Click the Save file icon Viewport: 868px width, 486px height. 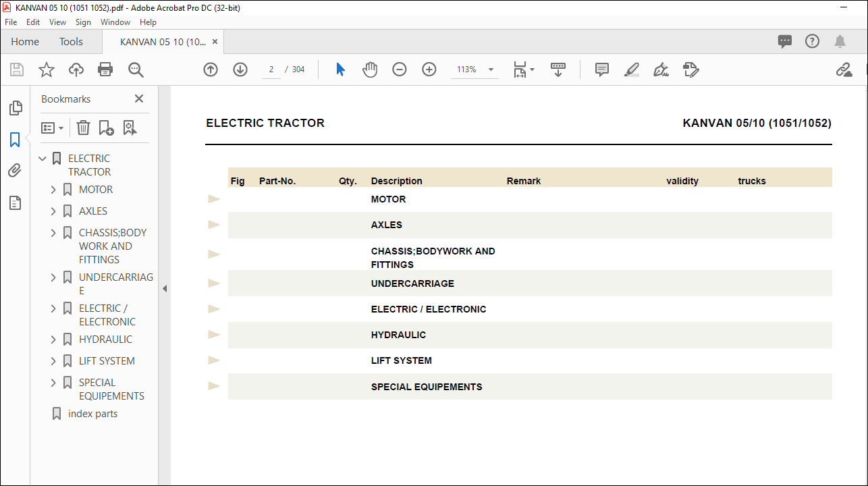coord(17,70)
